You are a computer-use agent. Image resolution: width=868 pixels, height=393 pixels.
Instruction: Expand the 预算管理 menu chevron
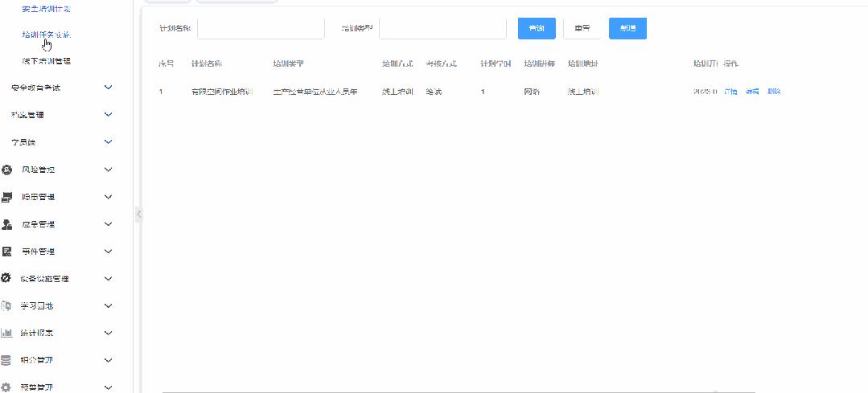[109, 387]
